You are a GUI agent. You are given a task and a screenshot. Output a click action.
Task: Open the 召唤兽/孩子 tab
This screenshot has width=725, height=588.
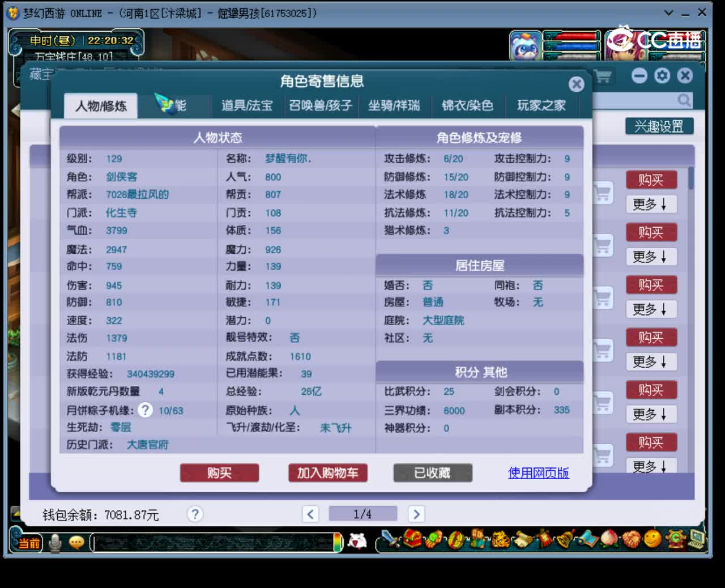(x=321, y=105)
